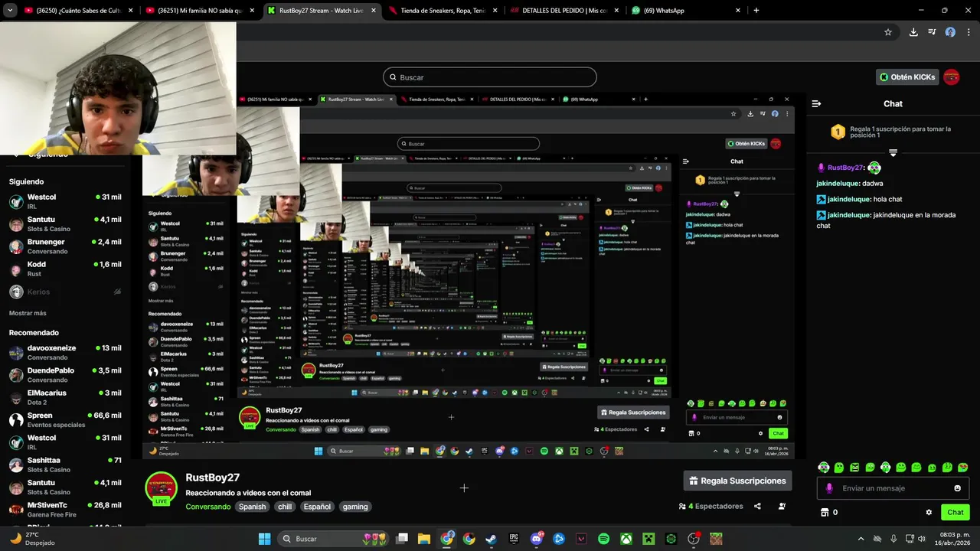Screen dimensions: 980x551
Task: Click the chill tag
Action: coord(285,507)
